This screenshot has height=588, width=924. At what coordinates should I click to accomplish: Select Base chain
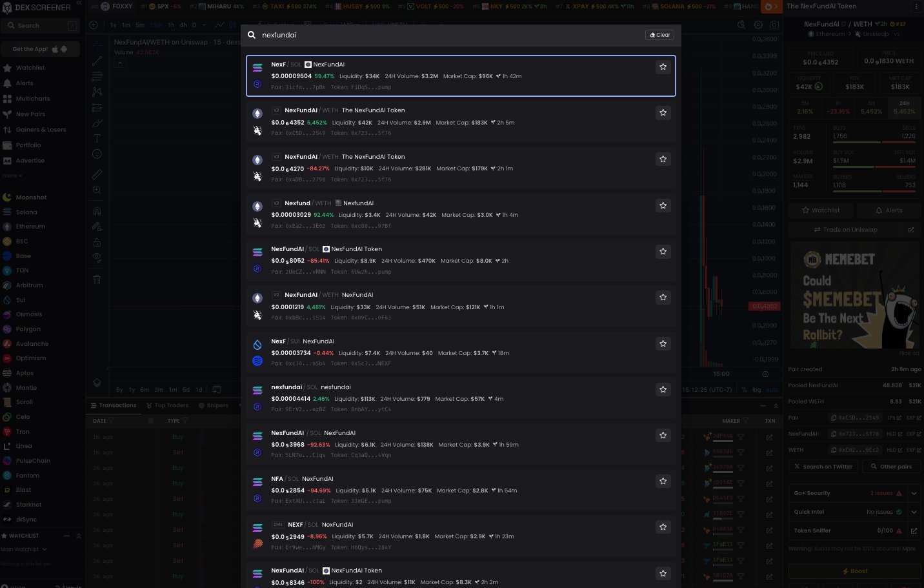23,256
